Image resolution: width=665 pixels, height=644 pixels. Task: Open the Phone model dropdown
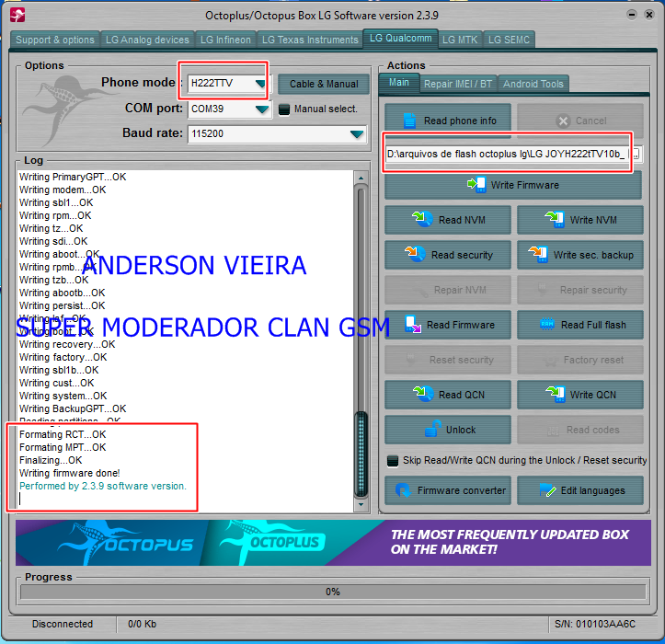[260, 83]
